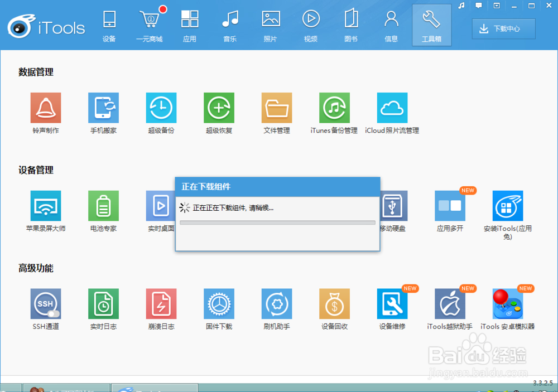The width and height of the screenshot is (558, 392).
Task: Click the 安装iTools(应用兔) install icon
Action: 507,206
